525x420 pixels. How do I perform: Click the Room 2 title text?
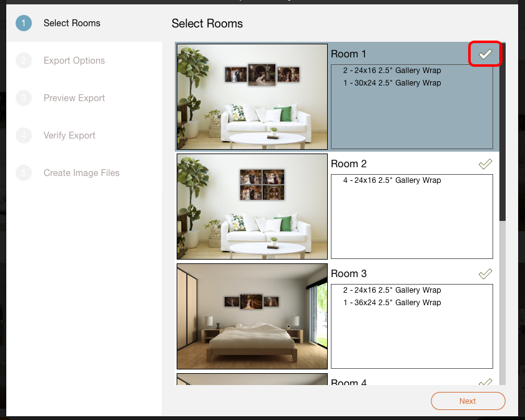pyautogui.click(x=348, y=164)
